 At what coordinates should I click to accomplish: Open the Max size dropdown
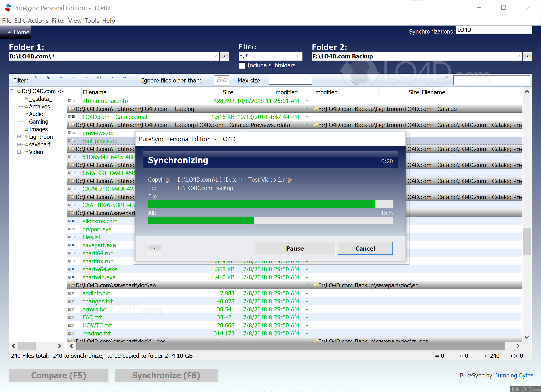[x=307, y=80]
